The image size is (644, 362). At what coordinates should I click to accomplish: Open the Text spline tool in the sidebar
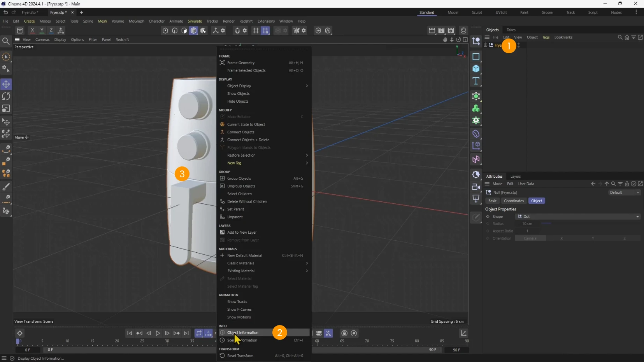click(x=476, y=81)
